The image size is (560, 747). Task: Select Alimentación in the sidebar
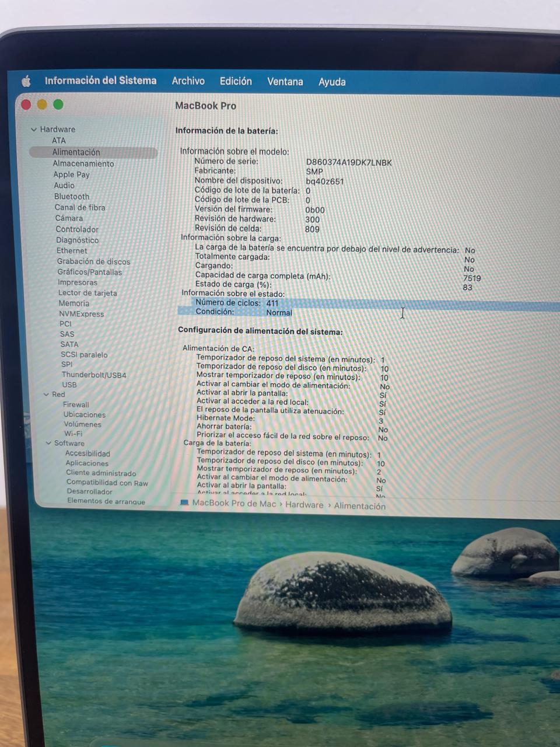pyautogui.click(x=93, y=152)
